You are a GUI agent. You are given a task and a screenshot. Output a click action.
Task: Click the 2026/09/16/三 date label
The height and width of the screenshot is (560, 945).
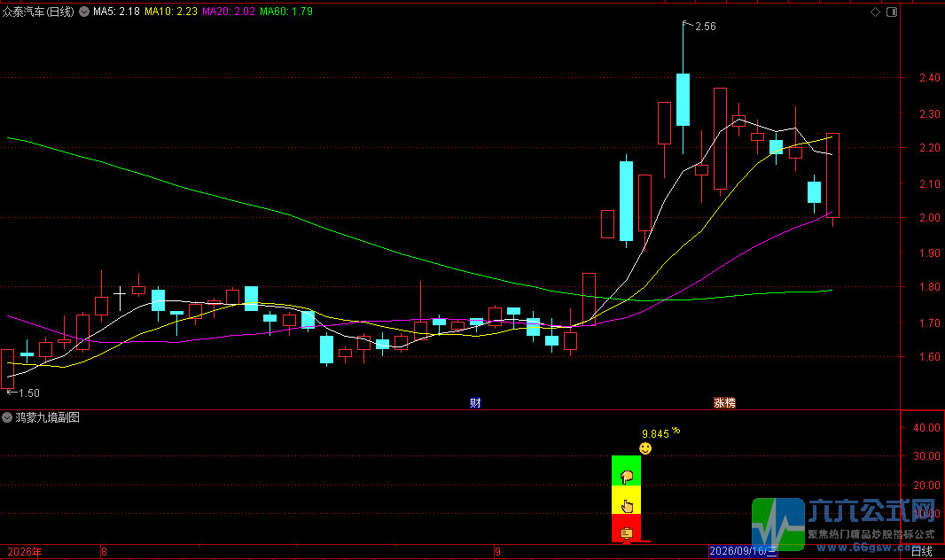tap(743, 551)
